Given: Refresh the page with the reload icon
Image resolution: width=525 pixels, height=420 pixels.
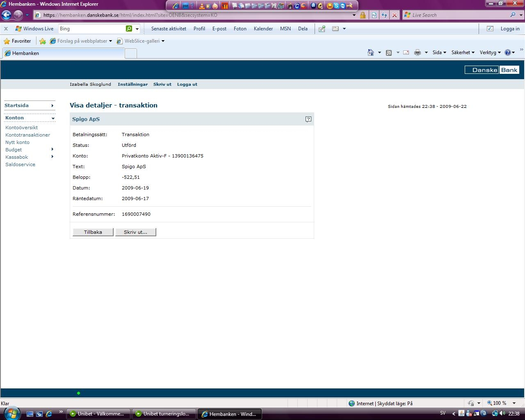Looking at the screenshot, I should click(x=384, y=15).
